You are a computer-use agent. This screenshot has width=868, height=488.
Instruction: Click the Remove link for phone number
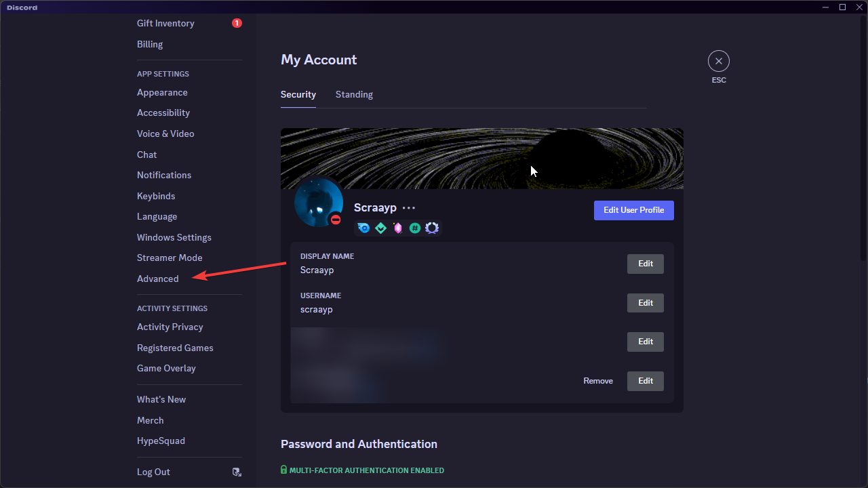pos(598,381)
